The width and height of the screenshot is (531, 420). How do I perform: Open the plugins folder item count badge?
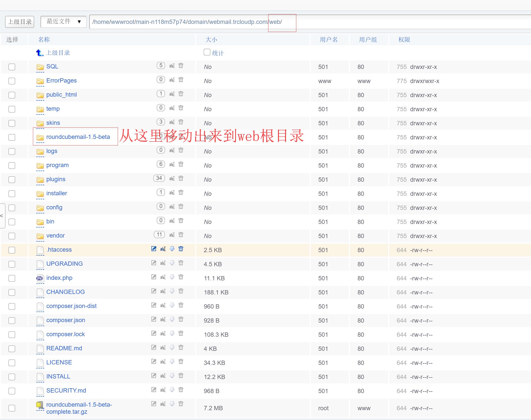click(x=159, y=178)
